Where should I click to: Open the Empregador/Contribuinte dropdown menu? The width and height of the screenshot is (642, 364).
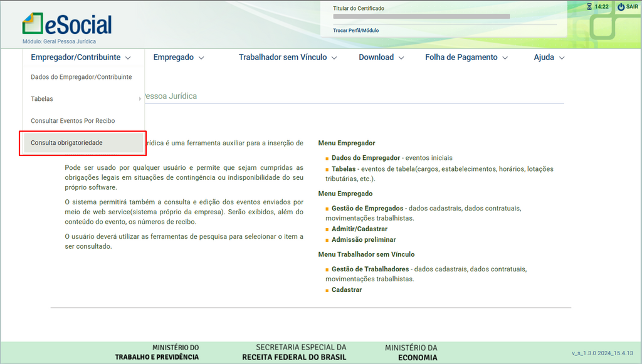coord(81,57)
